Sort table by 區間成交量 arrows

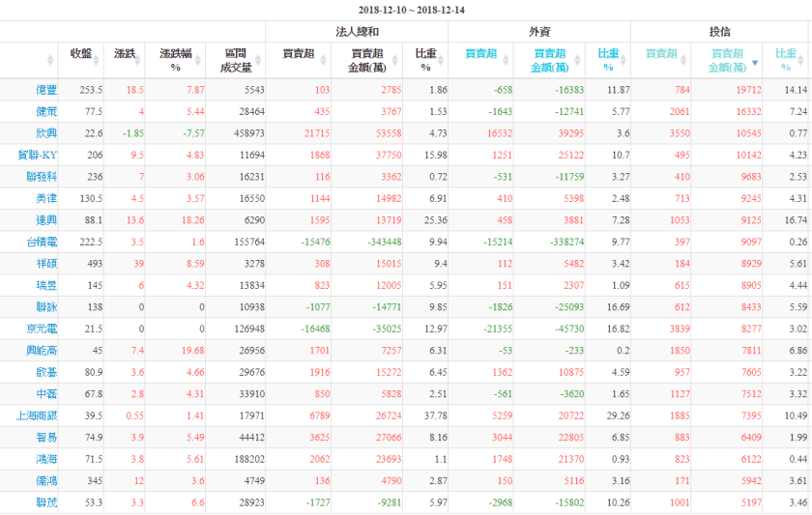coord(259,61)
